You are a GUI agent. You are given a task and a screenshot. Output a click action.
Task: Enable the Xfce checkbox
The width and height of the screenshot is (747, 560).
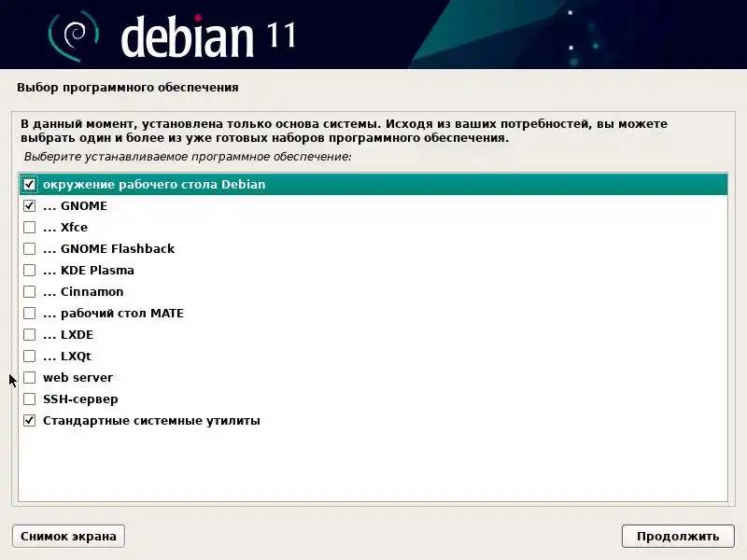tap(30, 227)
